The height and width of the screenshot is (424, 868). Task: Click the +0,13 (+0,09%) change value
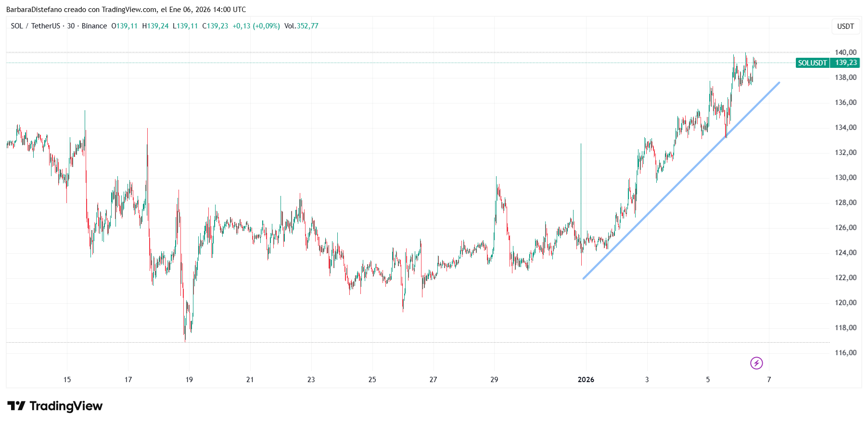[x=256, y=26]
